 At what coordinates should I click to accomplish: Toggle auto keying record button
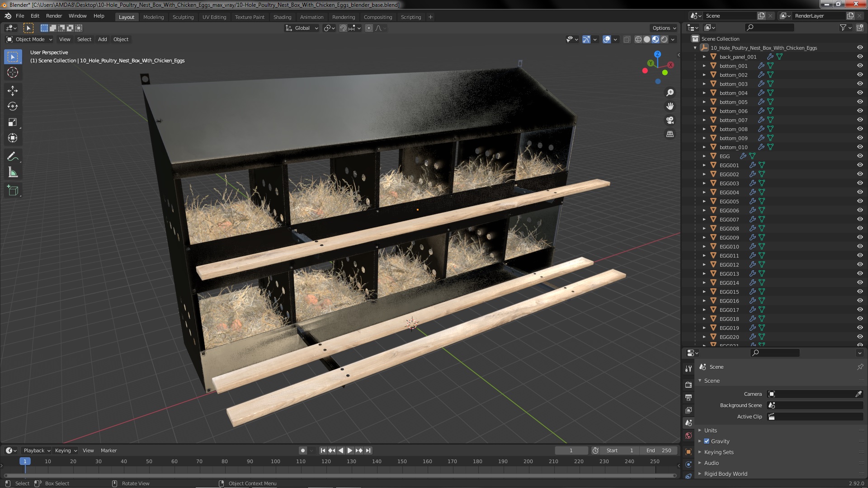pos(302,450)
